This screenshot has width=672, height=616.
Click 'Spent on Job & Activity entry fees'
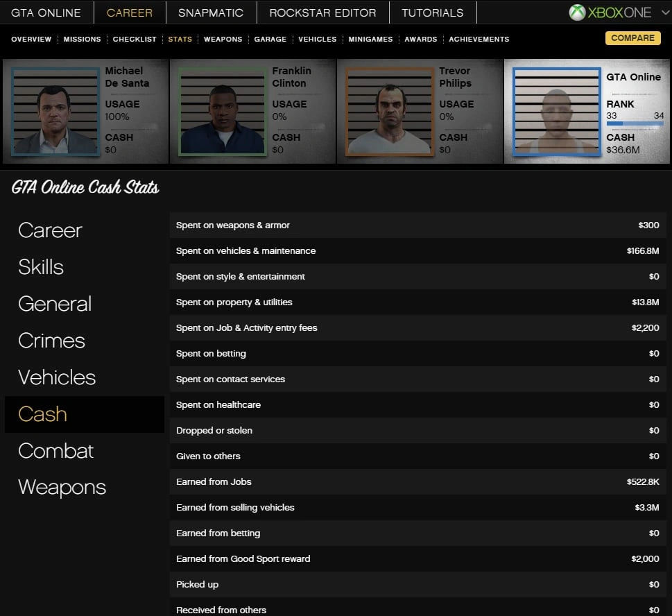(x=418, y=328)
